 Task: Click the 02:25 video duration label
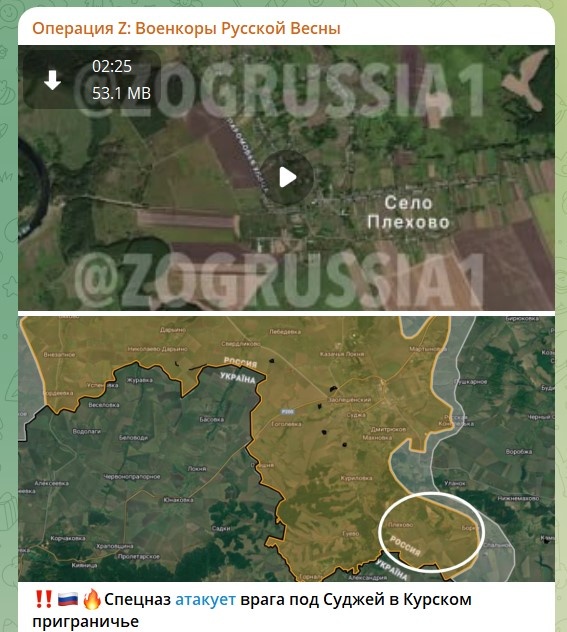pyautogui.click(x=112, y=67)
